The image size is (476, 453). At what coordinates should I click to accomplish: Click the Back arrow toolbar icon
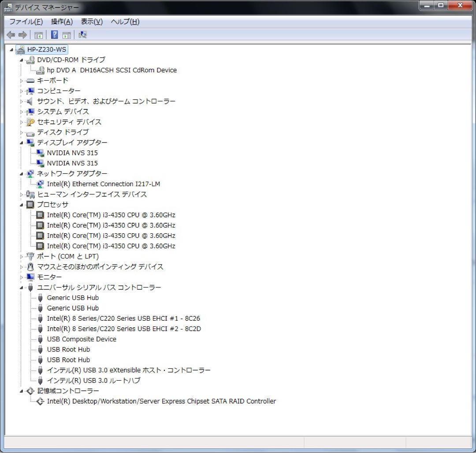click(x=11, y=35)
